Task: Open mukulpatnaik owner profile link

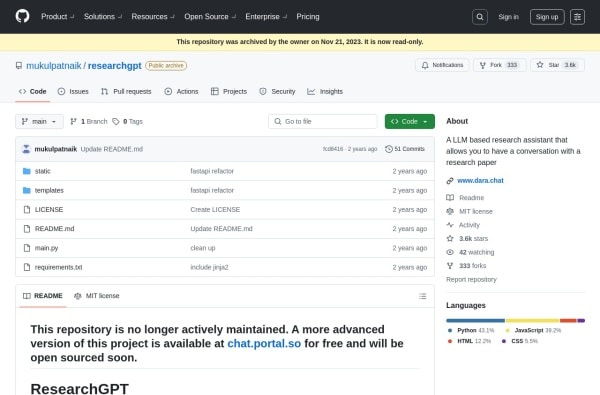Action: coord(54,66)
